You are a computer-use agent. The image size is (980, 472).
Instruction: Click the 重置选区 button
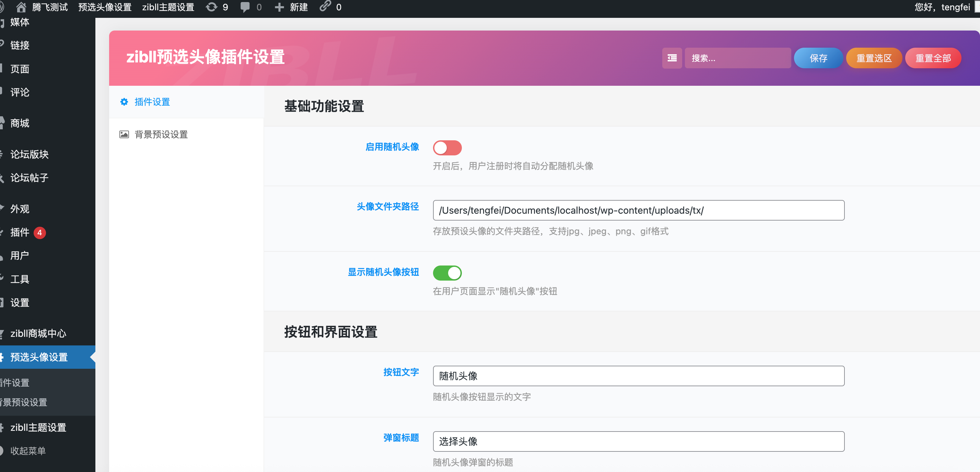pyautogui.click(x=874, y=58)
